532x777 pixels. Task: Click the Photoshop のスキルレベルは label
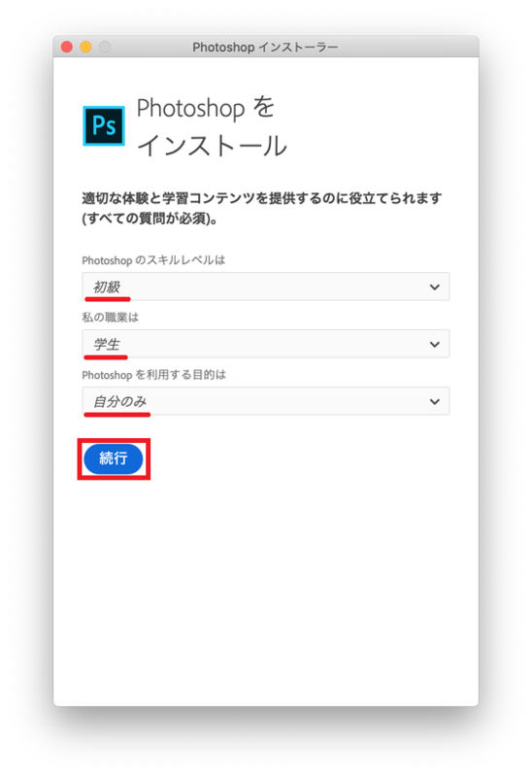point(153,260)
